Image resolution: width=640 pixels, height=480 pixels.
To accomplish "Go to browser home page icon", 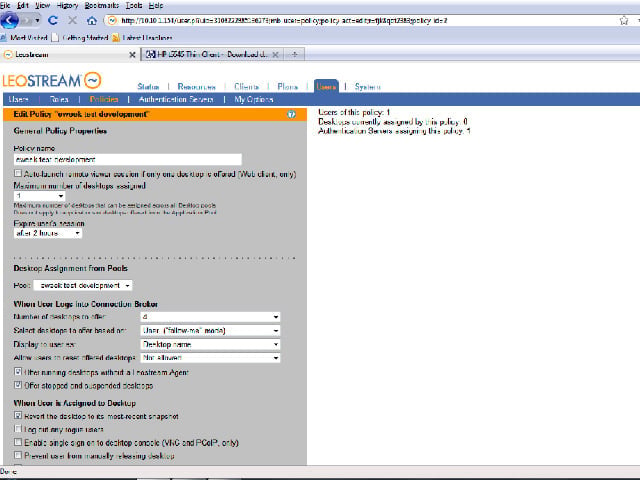I will tap(92, 20).
